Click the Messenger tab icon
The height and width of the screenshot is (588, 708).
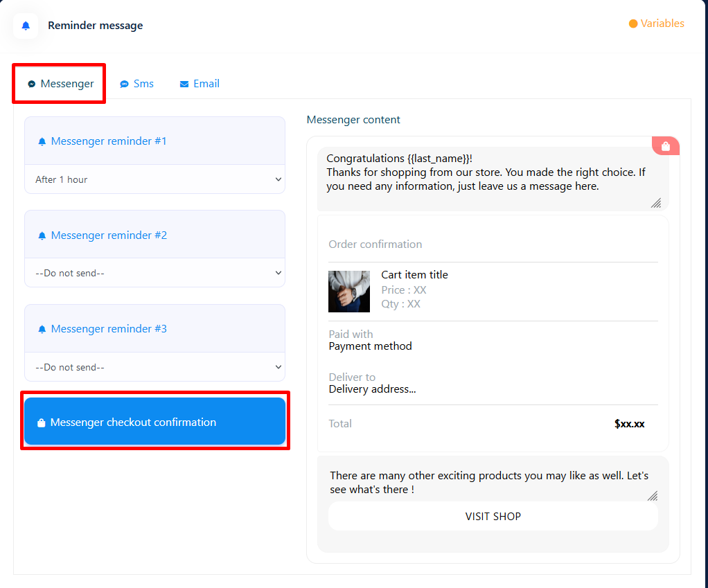31,84
